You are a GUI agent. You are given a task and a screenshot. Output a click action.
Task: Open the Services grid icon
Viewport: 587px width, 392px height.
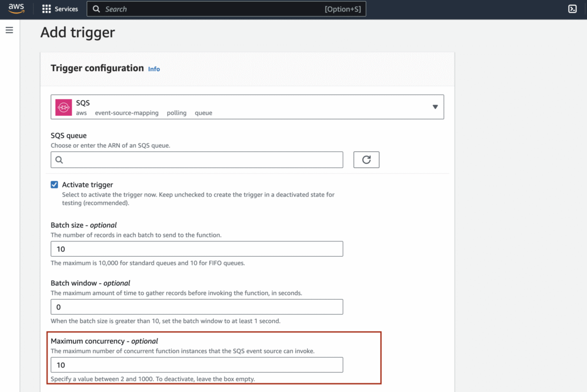click(46, 9)
